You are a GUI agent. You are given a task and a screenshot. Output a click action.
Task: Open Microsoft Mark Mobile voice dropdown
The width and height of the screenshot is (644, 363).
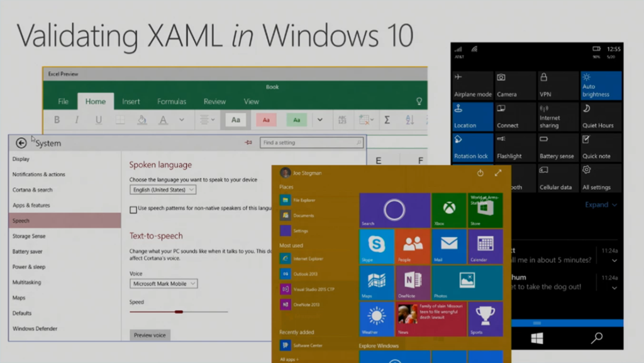[164, 284]
